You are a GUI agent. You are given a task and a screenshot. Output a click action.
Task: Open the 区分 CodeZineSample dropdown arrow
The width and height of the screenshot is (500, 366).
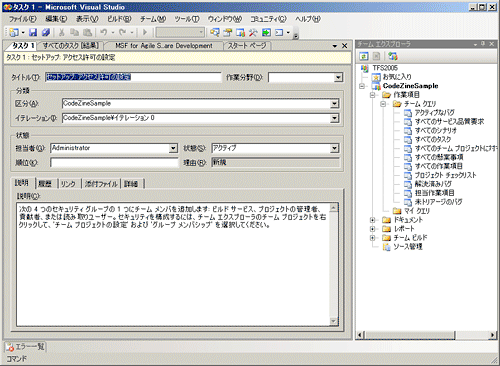(334, 104)
